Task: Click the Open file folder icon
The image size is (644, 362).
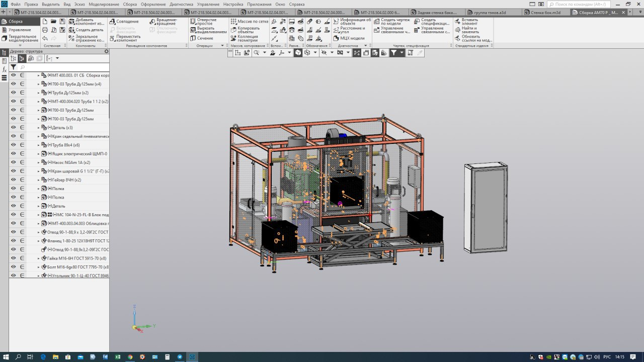Action: 54,22
